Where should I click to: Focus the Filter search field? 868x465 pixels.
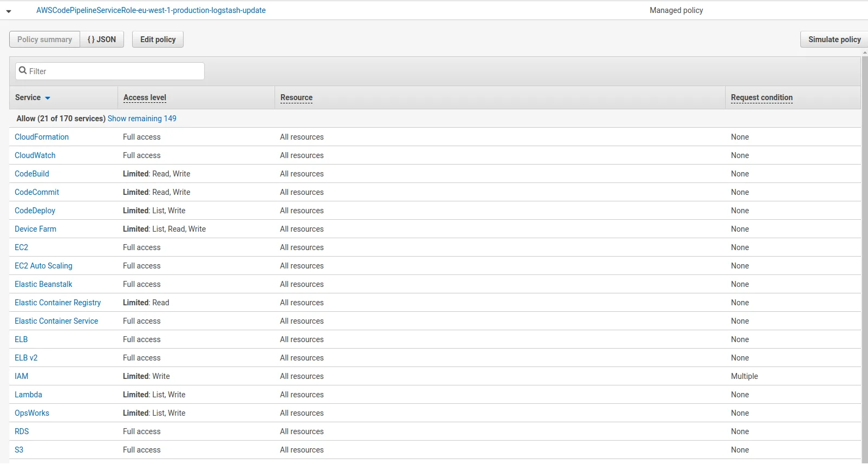[x=110, y=71]
